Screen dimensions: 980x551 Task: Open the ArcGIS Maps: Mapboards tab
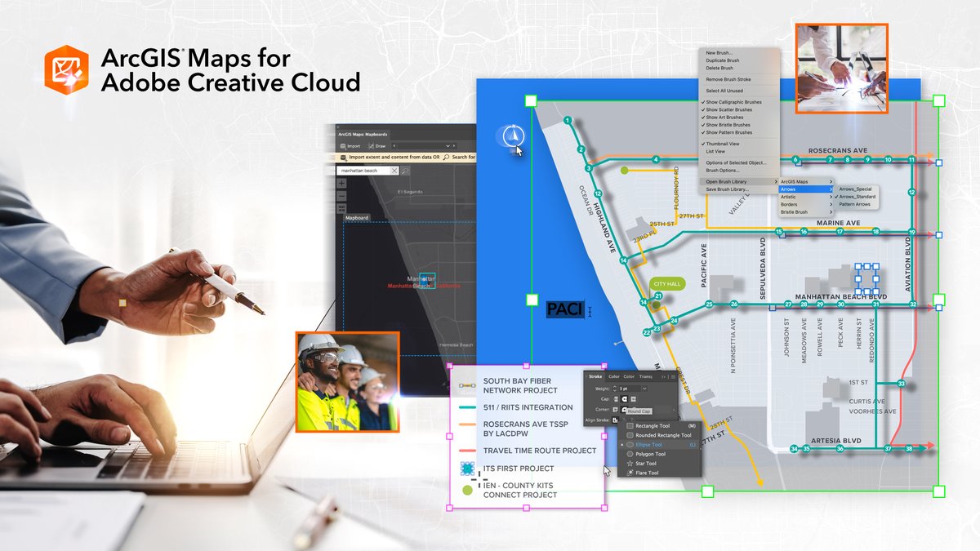tap(363, 134)
